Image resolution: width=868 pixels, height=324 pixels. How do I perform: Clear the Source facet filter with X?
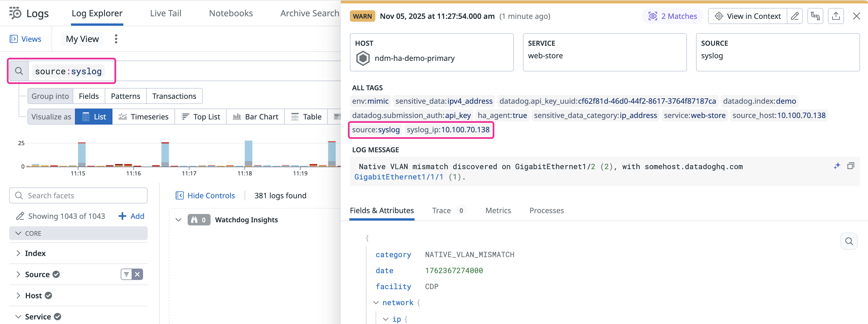pyautogui.click(x=138, y=275)
